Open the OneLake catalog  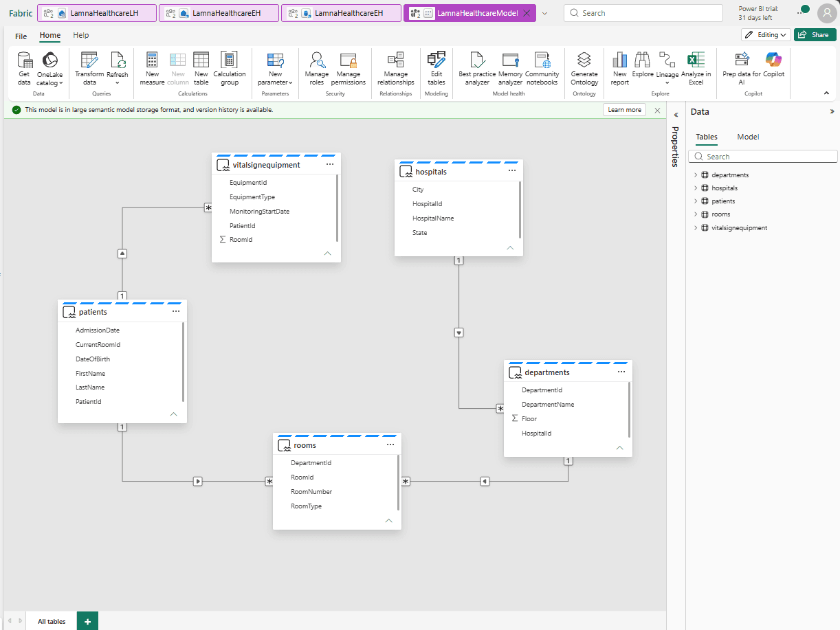49,69
